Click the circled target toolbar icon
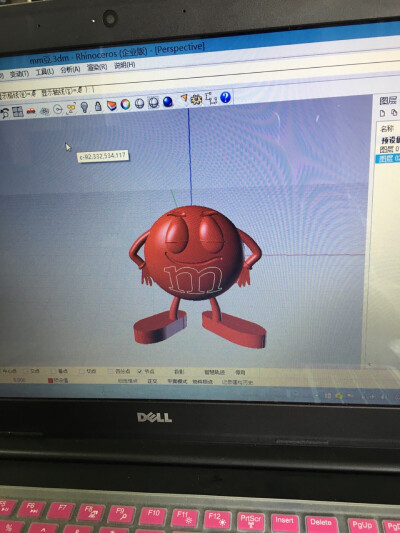 [58, 110]
